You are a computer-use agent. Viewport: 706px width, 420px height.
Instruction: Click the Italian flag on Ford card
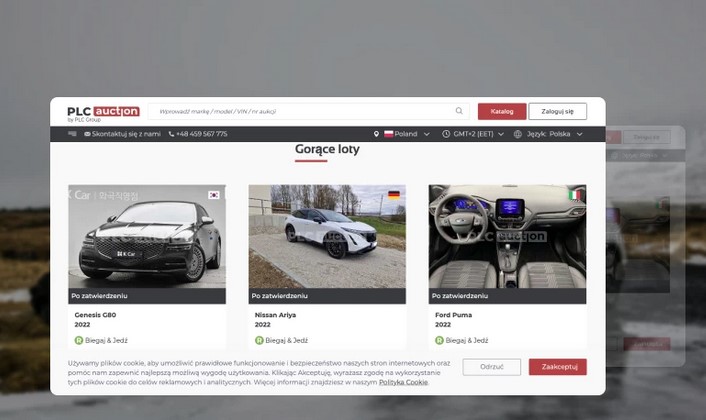coord(574,195)
